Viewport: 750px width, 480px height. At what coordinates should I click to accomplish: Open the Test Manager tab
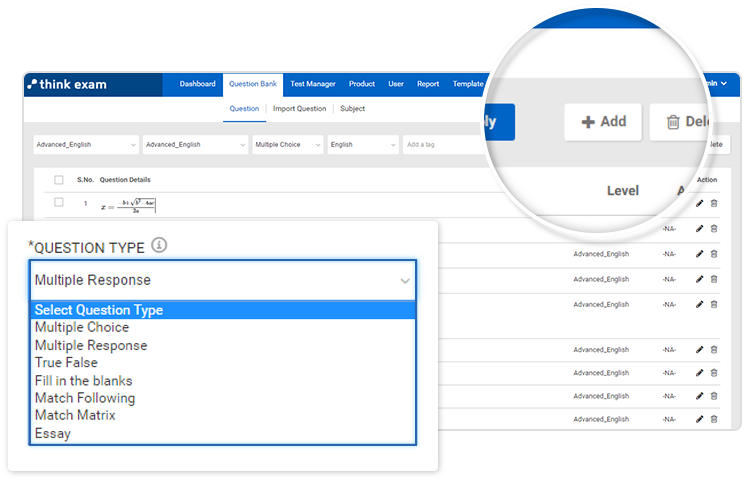[x=313, y=84]
